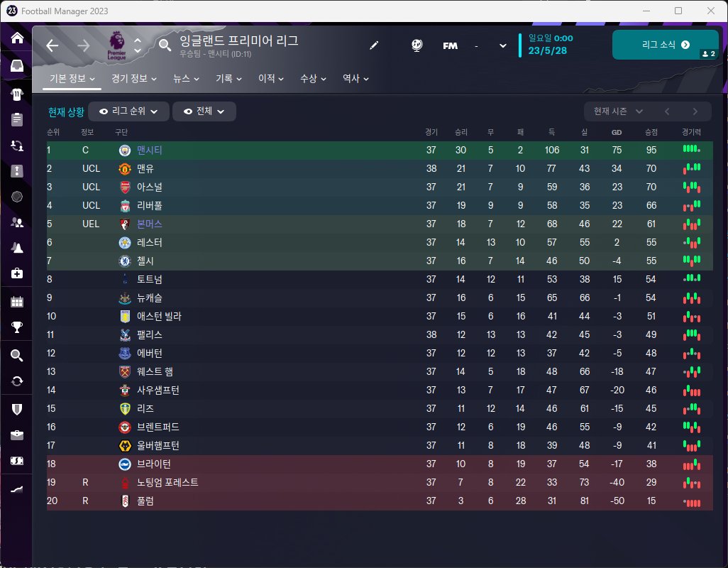Sort table by the 승점 column header
This screenshot has width=728, height=568.
pyautogui.click(x=651, y=132)
